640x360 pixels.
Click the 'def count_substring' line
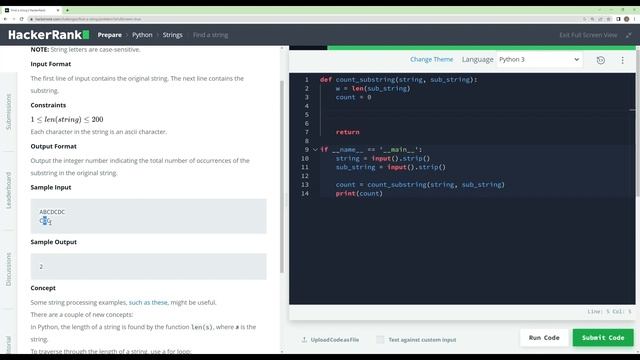pos(398,80)
